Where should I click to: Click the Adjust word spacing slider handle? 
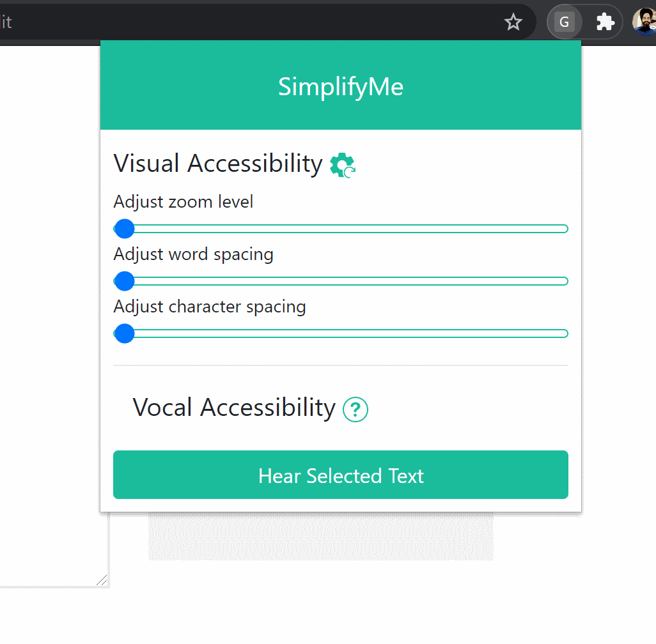click(124, 281)
